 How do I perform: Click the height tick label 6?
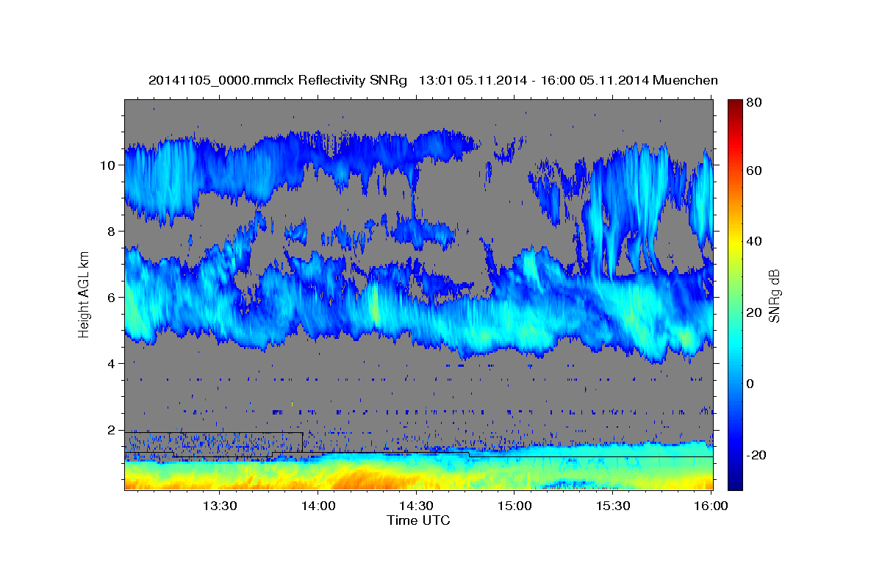(x=112, y=298)
